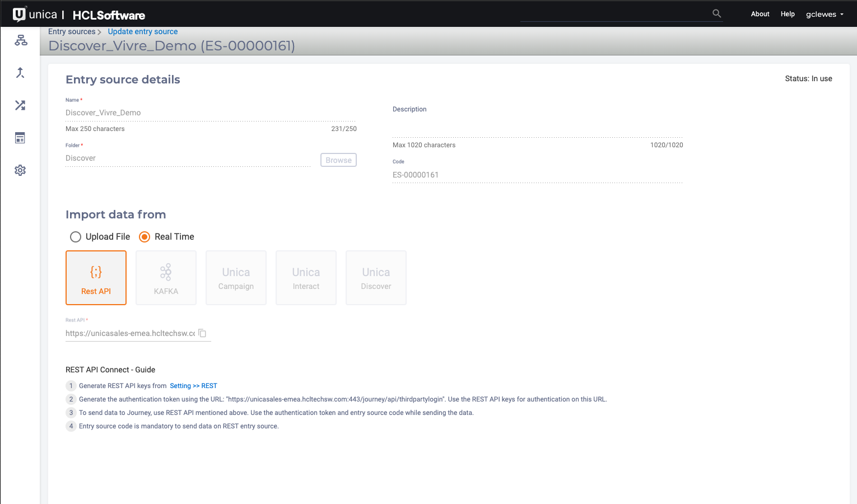Screen dimensions: 857x504
Task: Open the merge-arrow sidebar icon
Action: 20,73
